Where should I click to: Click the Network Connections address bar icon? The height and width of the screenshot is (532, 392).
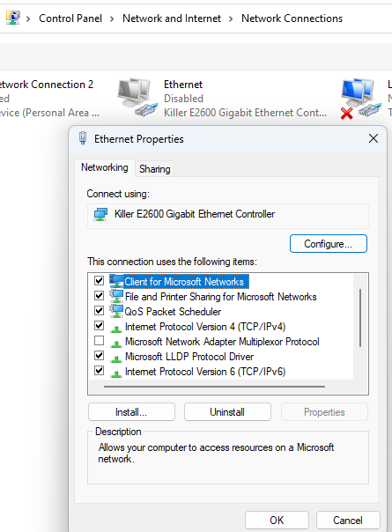pos(13,18)
